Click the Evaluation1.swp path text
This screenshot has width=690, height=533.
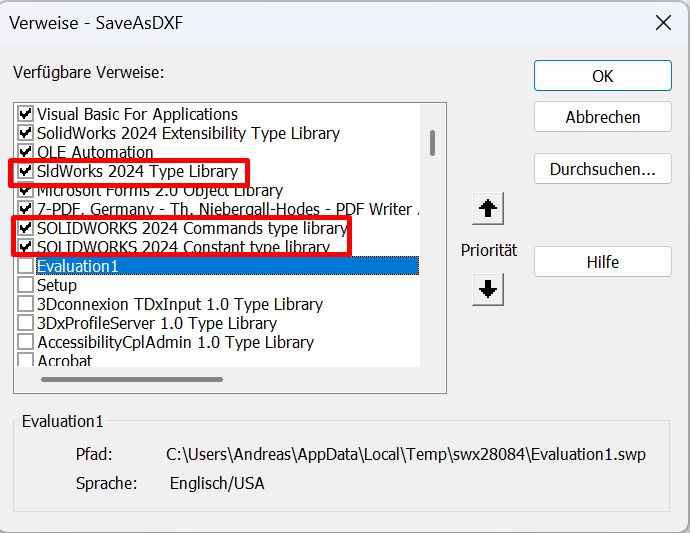click(x=406, y=454)
